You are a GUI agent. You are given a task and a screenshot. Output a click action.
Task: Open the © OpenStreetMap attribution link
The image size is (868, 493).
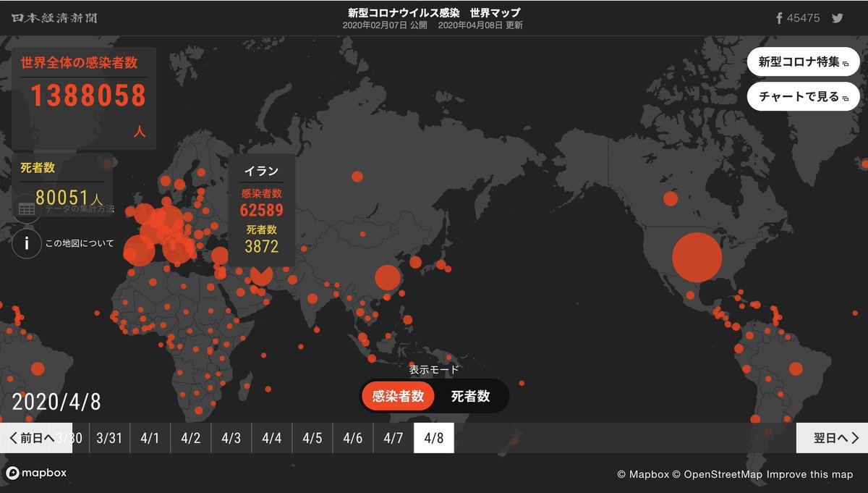tap(718, 475)
